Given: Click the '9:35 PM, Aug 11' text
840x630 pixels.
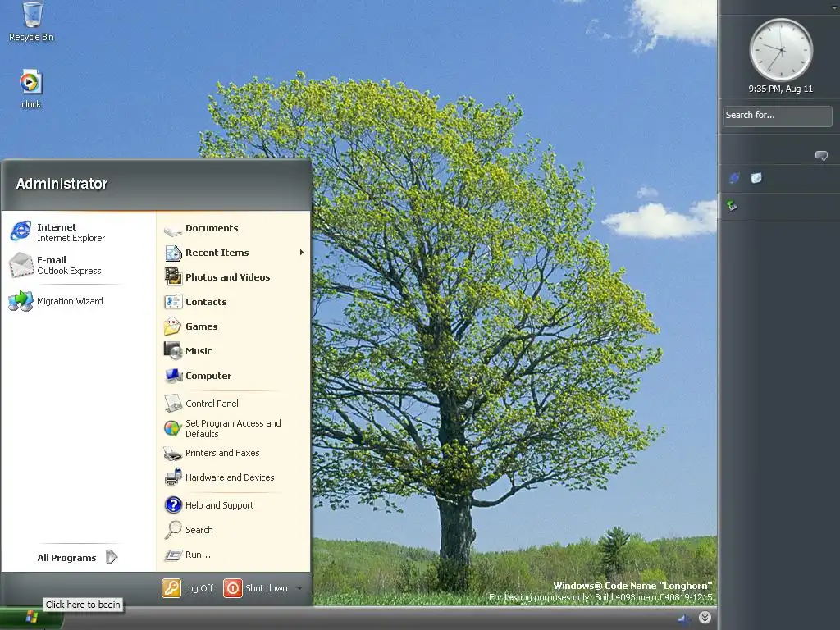Looking at the screenshot, I should pos(781,89).
